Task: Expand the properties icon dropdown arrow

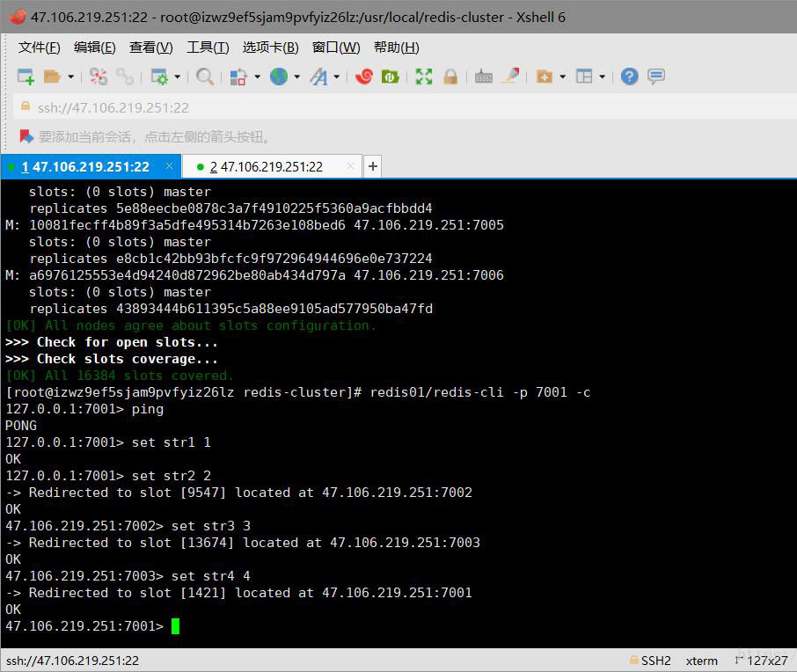Action: click(178, 77)
